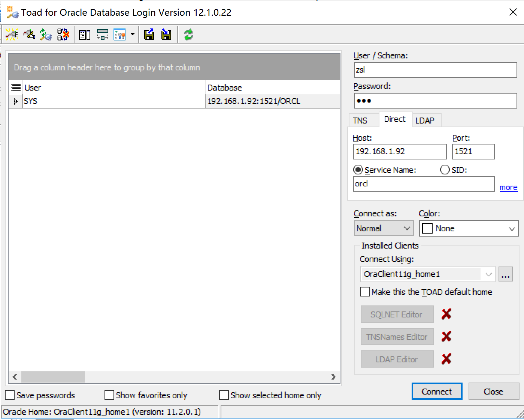Screen dimensions: 524x420
Task: Click the import connections disk icon
Action: click(x=166, y=34)
